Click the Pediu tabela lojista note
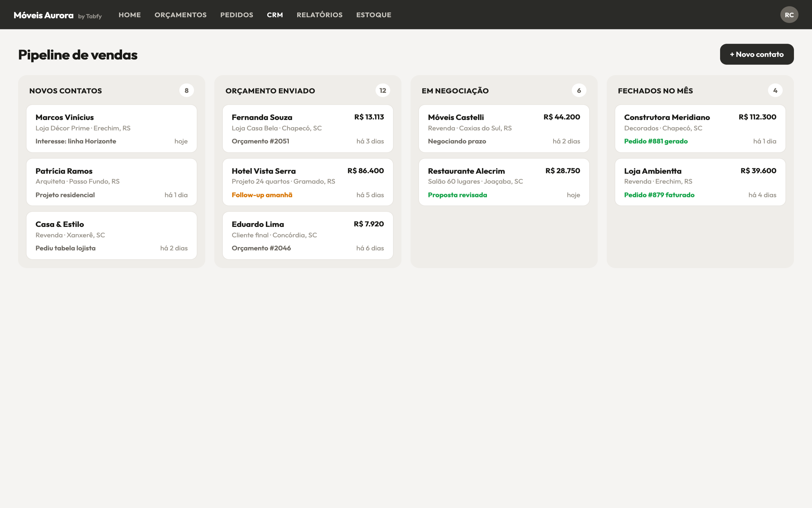 click(x=65, y=248)
